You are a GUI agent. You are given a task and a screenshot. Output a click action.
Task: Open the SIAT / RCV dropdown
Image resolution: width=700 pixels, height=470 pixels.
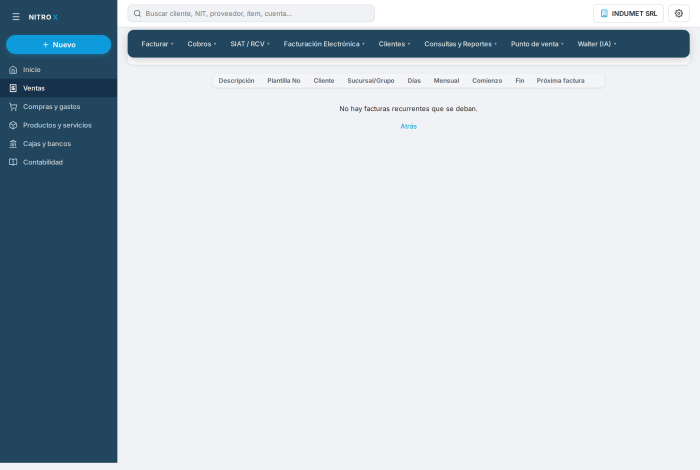tap(250, 44)
